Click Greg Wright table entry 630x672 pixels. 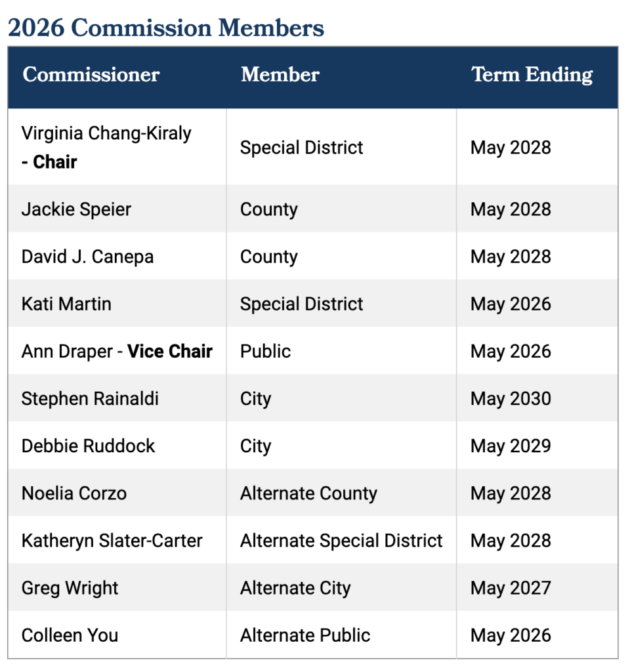tap(70, 588)
